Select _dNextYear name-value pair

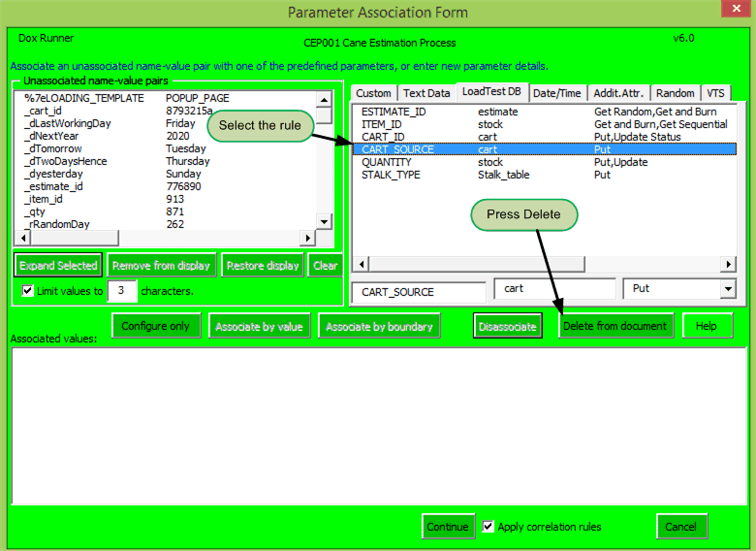167,136
